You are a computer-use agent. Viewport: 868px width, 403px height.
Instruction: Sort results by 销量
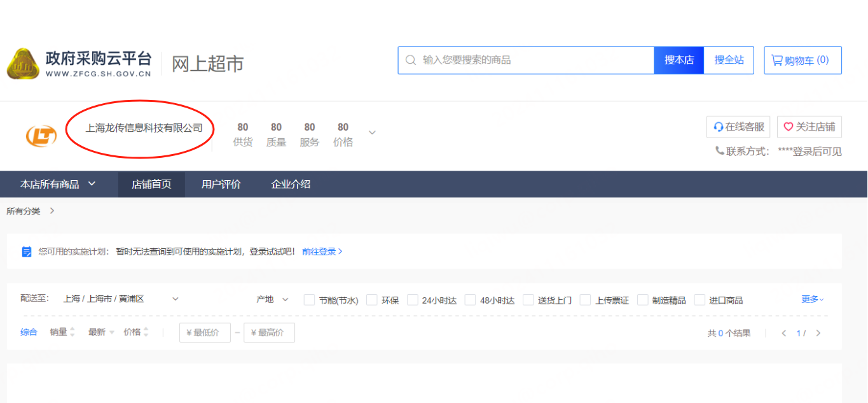62,332
